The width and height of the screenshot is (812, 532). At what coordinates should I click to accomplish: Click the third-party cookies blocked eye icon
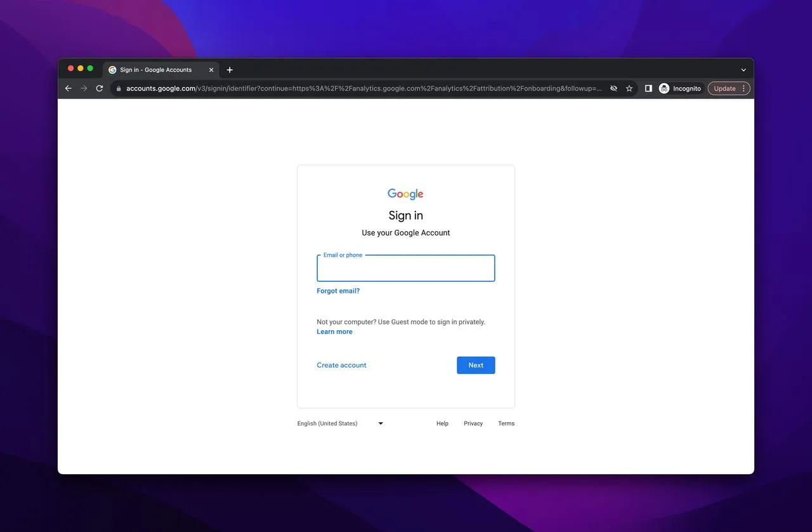[613, 88]
